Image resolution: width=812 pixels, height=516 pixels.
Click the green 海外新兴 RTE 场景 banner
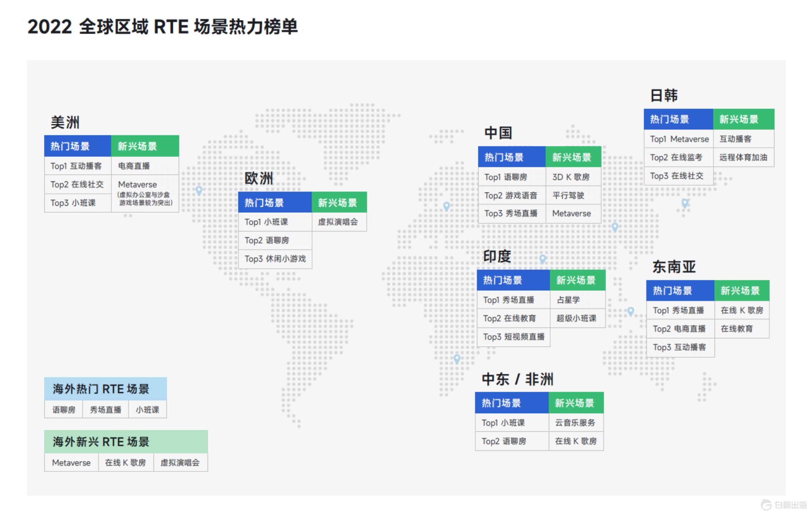(126, 441)
